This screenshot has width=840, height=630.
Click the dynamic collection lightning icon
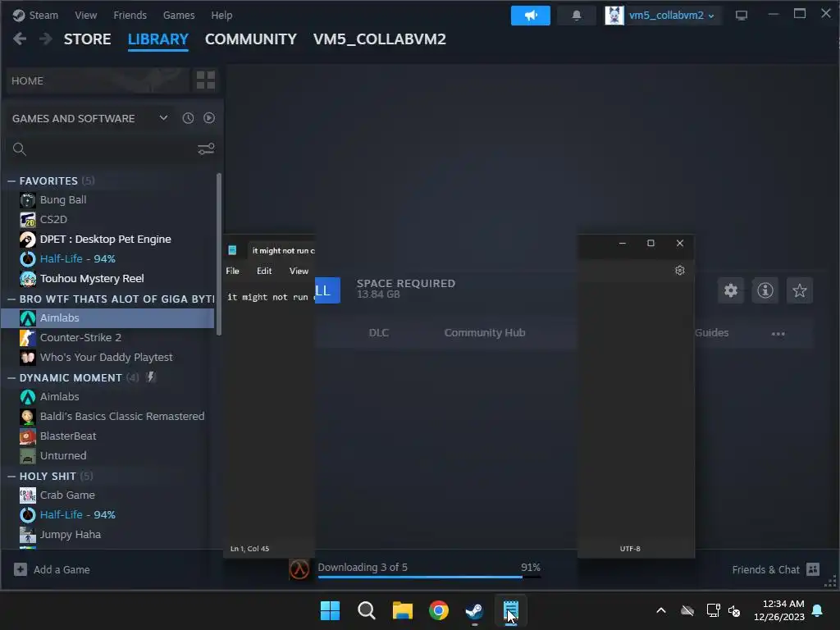click(151, 377)
